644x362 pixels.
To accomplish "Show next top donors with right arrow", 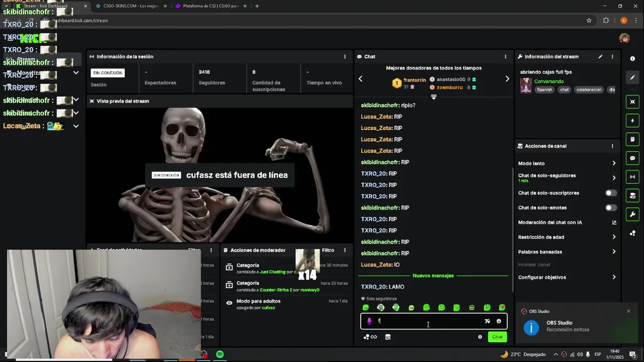I will pyautogui.click(x=507, y=79).
